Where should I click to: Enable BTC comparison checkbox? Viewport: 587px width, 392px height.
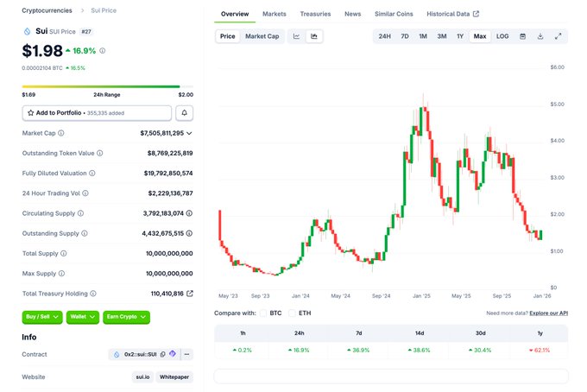pos(262,313)
